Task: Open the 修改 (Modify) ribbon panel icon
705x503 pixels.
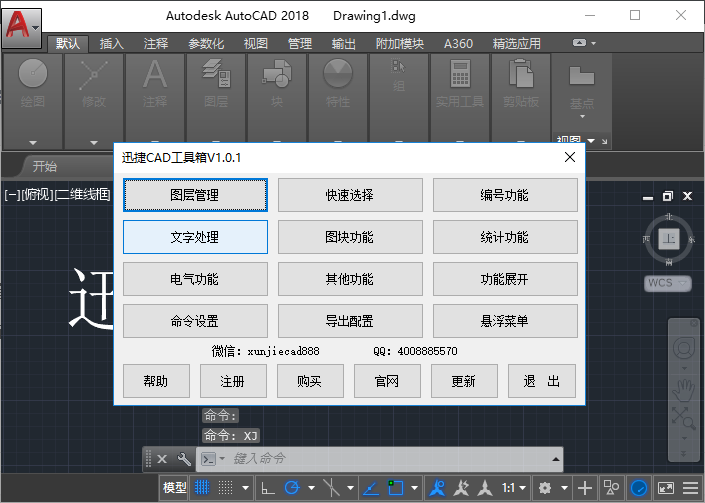Action: (x=94, y=74)
